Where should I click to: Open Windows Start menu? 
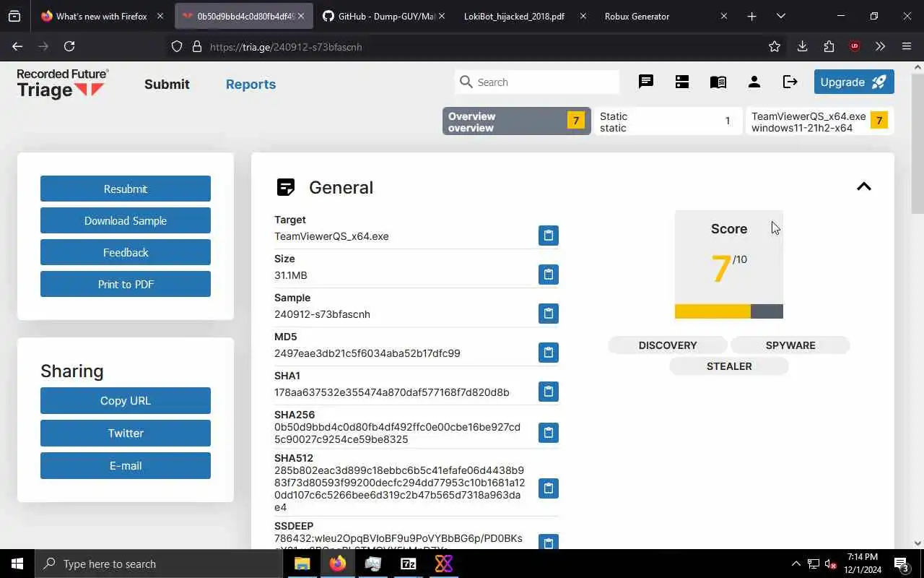click(x=17, y=564)
